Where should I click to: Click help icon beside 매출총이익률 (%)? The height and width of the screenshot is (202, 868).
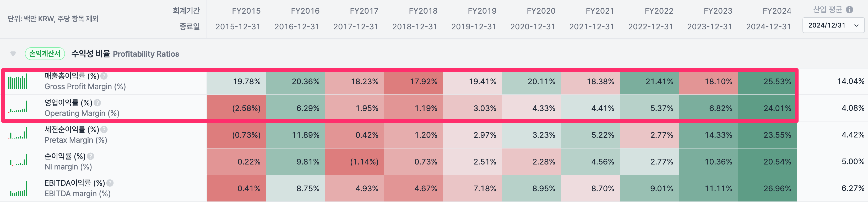pyautogui.click(x=104, y=76)
